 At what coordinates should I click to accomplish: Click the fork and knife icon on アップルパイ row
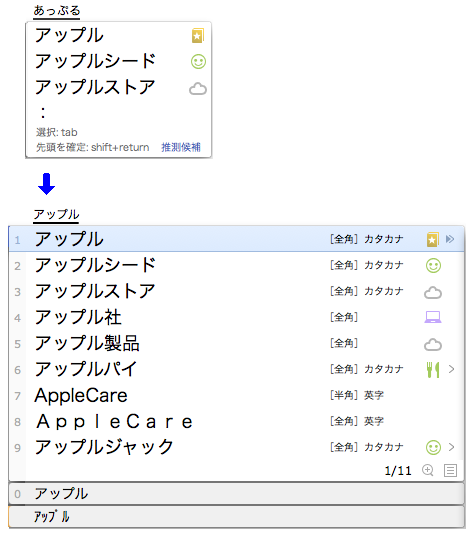433,370
